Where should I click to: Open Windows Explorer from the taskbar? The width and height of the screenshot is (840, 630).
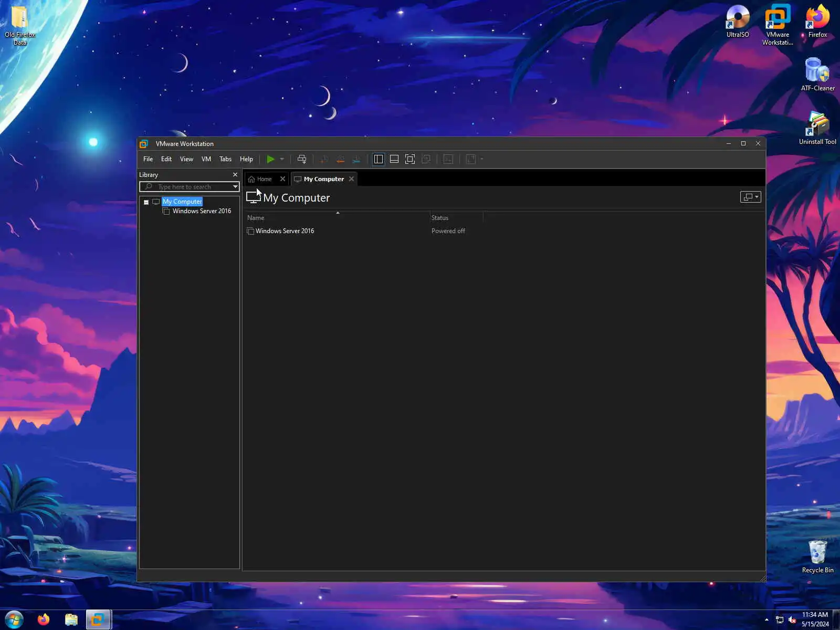71,620
